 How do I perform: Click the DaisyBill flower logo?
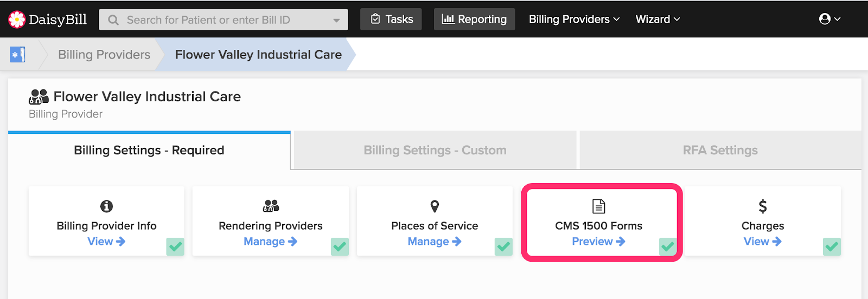coord(17,19)
